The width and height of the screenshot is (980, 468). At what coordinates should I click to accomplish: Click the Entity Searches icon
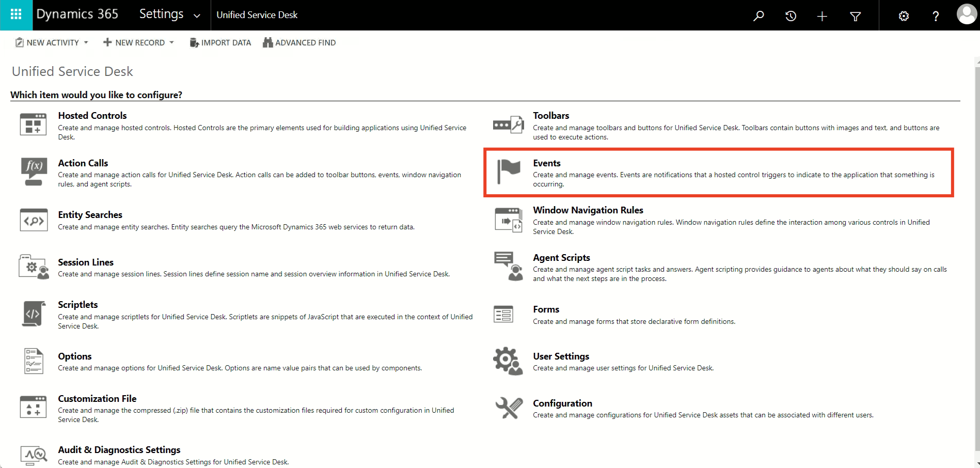pos(34,221)
